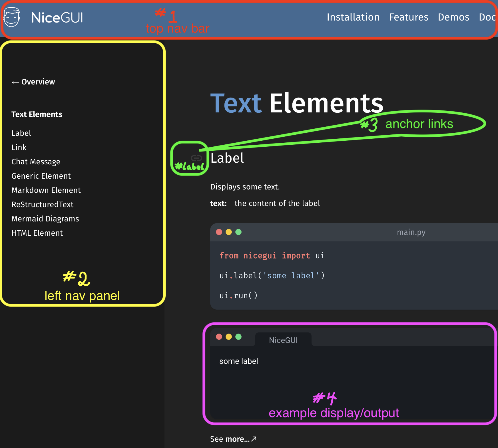Click the red dot in main.py window
Viewport: 498px width, 448px height.
click(x=219, y=232)
